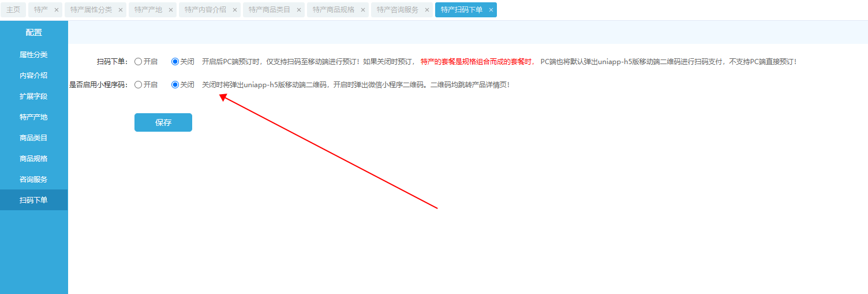Close the 特产产地 tab
The height and width of the screenshot is (294, 868).
tap(171, 10)
